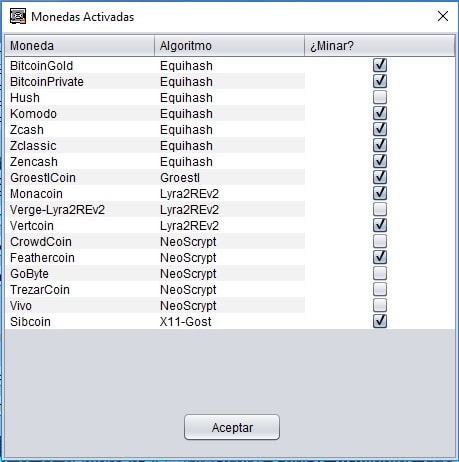The height and width of the screenshot is (462, 459).
Task: Enable mining for Vivo
Action: click(x=380, y=305)
